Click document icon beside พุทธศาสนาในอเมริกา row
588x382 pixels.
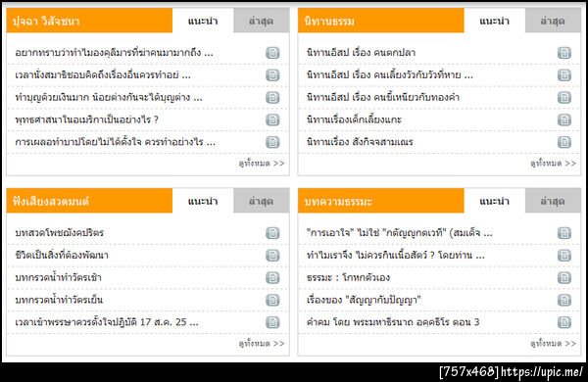tap(272, 119)
